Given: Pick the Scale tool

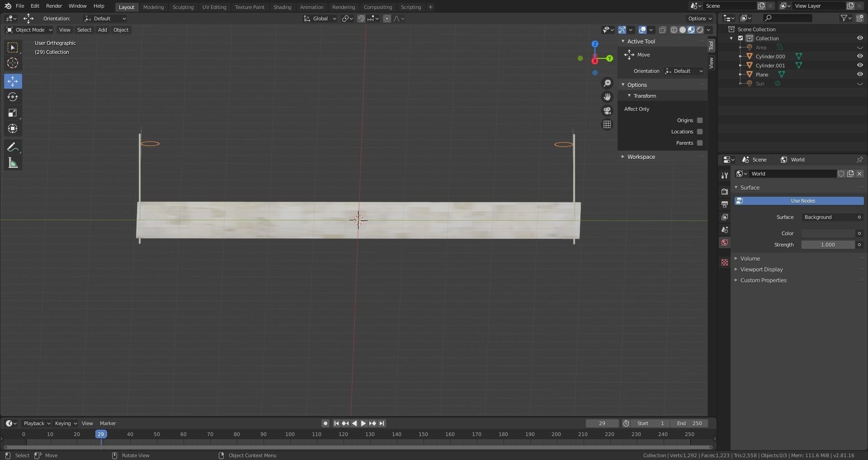Looking at the screenshot, I should point(13,113).
